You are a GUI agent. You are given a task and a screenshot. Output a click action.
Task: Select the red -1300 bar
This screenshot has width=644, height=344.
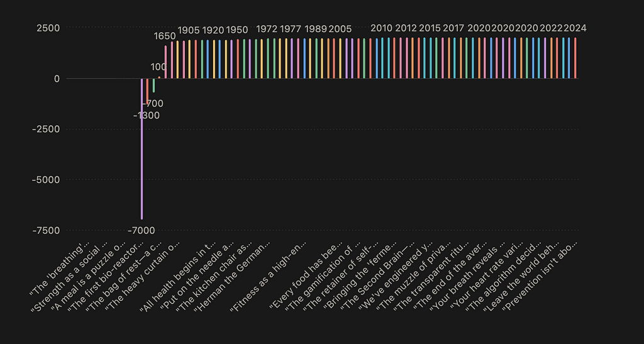tap(148, 91)
